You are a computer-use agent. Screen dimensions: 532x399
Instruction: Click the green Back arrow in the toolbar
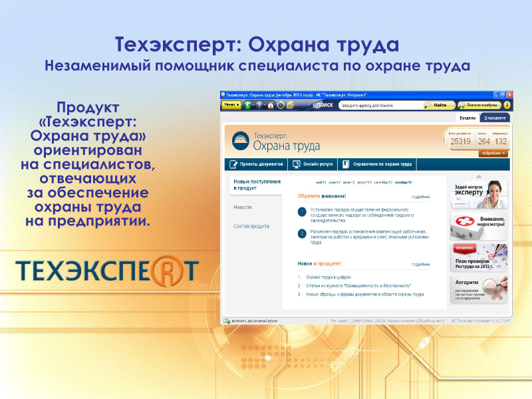(x=247, y=105)
